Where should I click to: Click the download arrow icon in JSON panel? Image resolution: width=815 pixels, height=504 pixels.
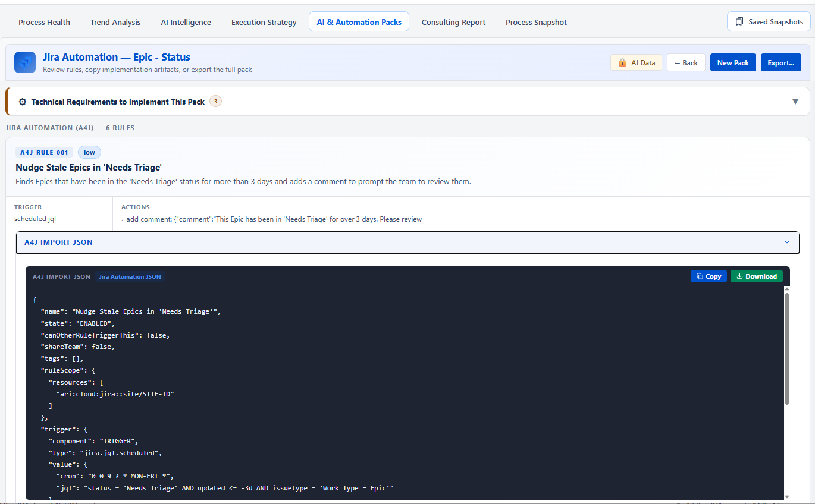pyautogui.click(x=739, y=276)
